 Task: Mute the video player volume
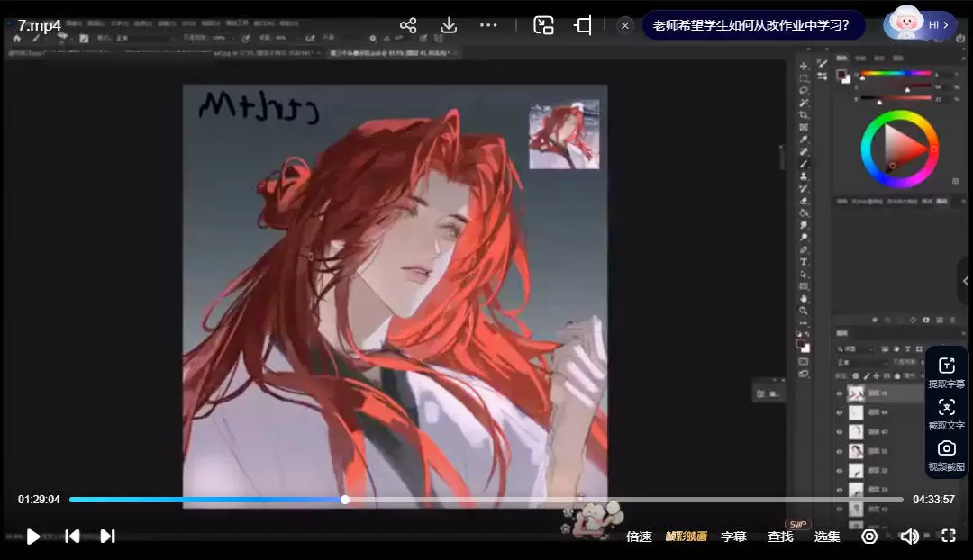910,537
